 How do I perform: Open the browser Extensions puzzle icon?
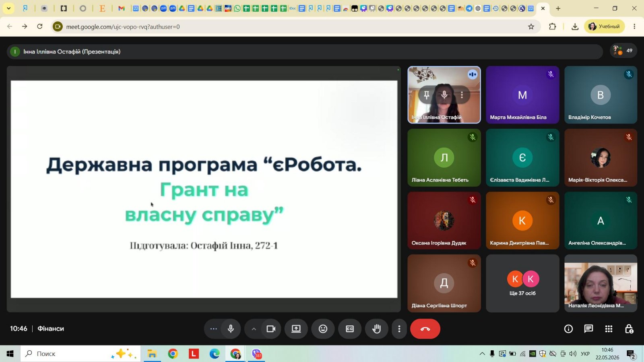point(552,27)
